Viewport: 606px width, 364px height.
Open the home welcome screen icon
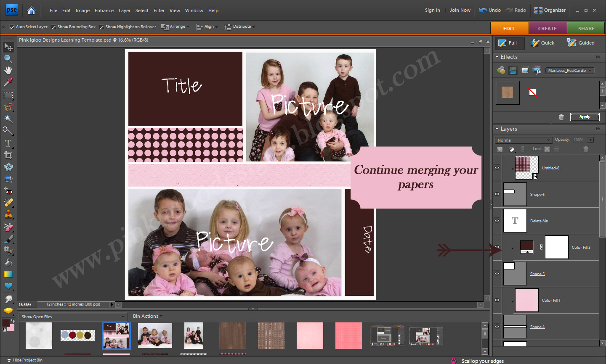pyautogui.click(x=31, y=11)
